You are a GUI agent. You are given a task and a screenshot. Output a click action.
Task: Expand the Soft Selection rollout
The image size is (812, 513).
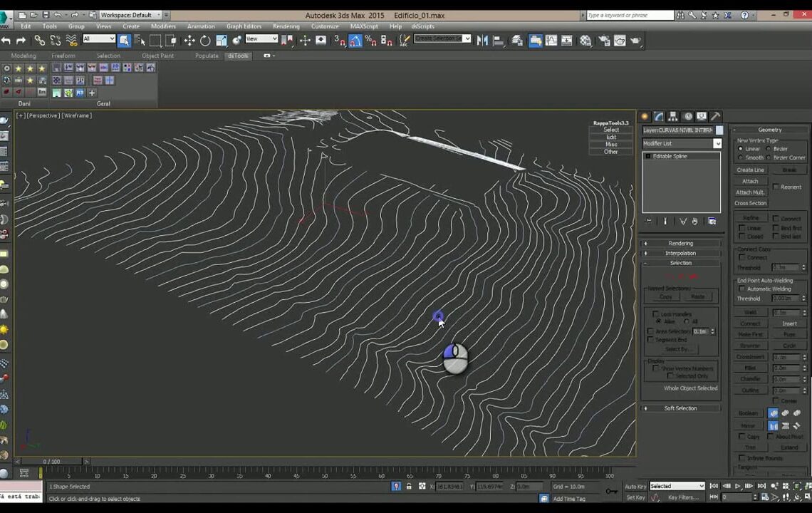point(680,408)
